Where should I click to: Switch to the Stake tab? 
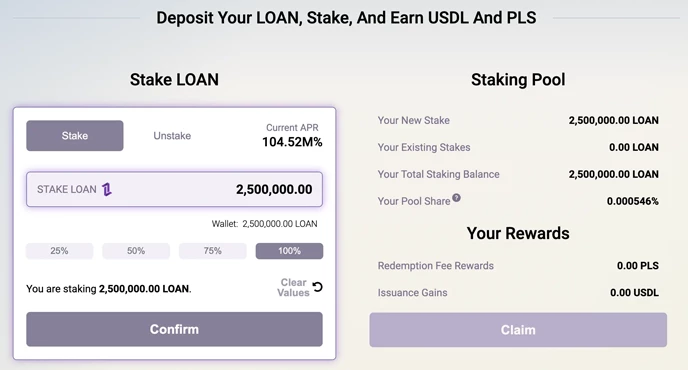coord(75,136)
